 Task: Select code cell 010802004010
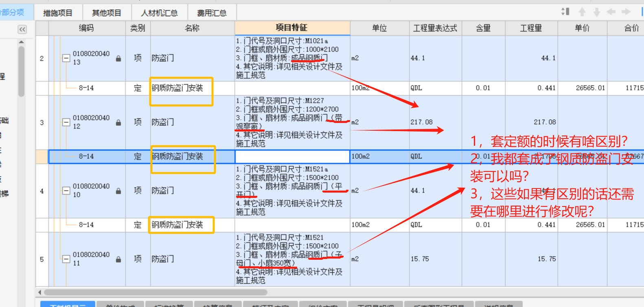pos(91,191)
